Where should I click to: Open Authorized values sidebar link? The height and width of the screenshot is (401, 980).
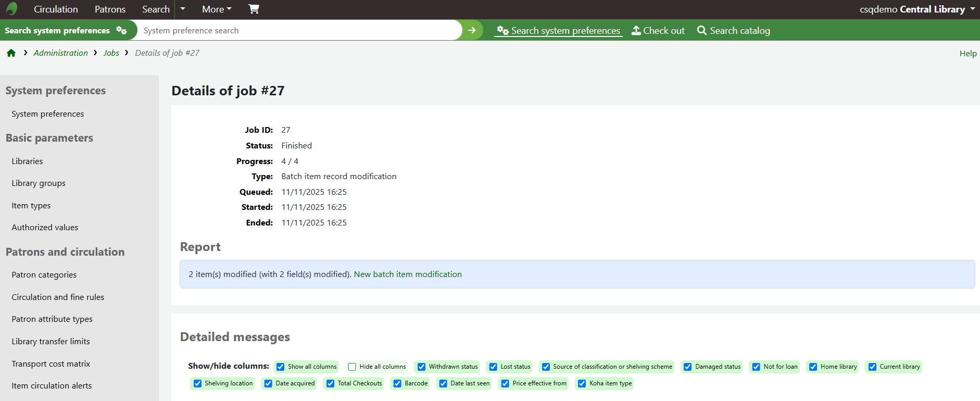pyautogui.click(x=45, y=228)
